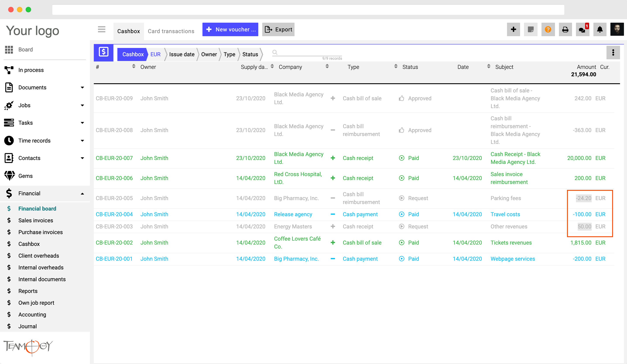The image size is (627, 364).
Task: Sort by Supply date column arrows
Action: [x=272, y=66]
